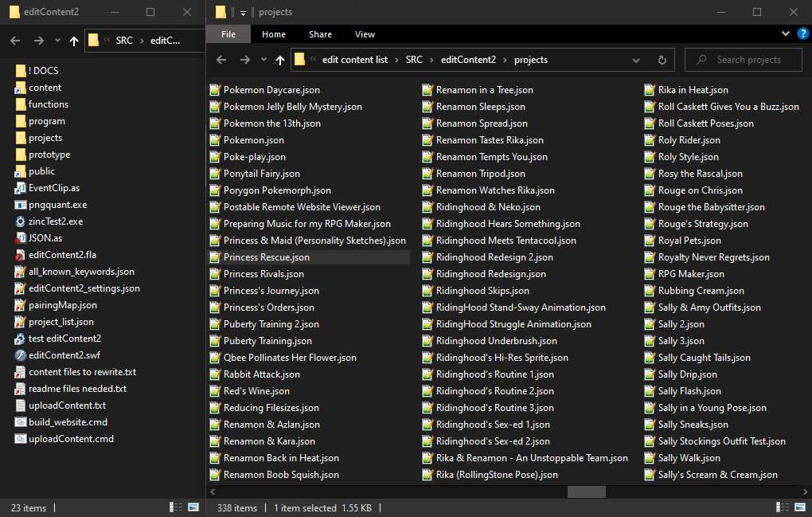Switch projects window to large icons view

pos(799,507)
